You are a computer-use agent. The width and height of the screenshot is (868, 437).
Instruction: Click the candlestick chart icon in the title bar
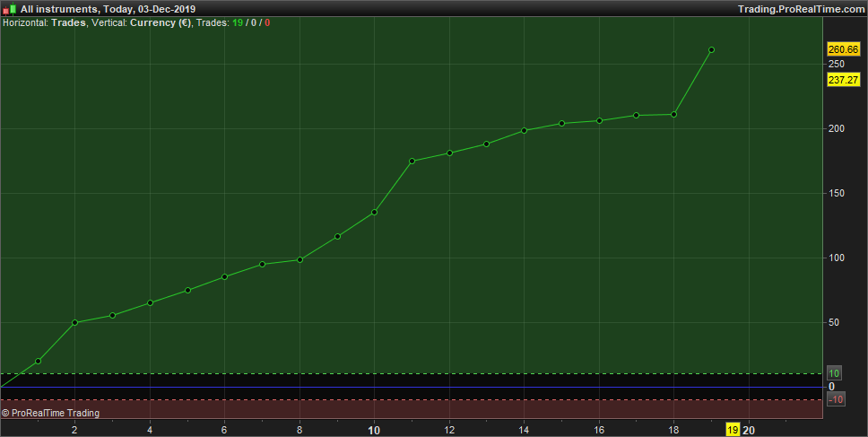(9, 9)
